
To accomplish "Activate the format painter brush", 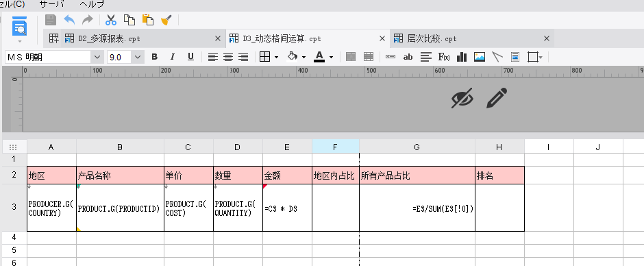I will (x=166, y=20).
